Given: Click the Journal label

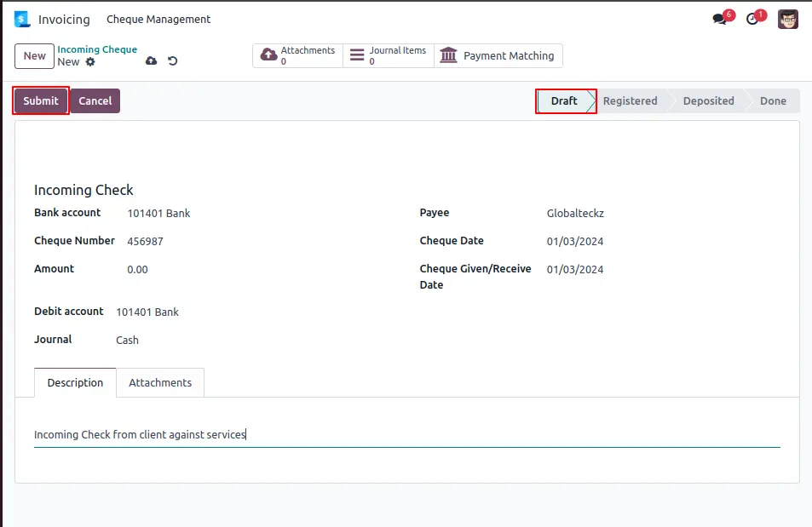Looking at the screenshot, I should [x=53, y=339].
